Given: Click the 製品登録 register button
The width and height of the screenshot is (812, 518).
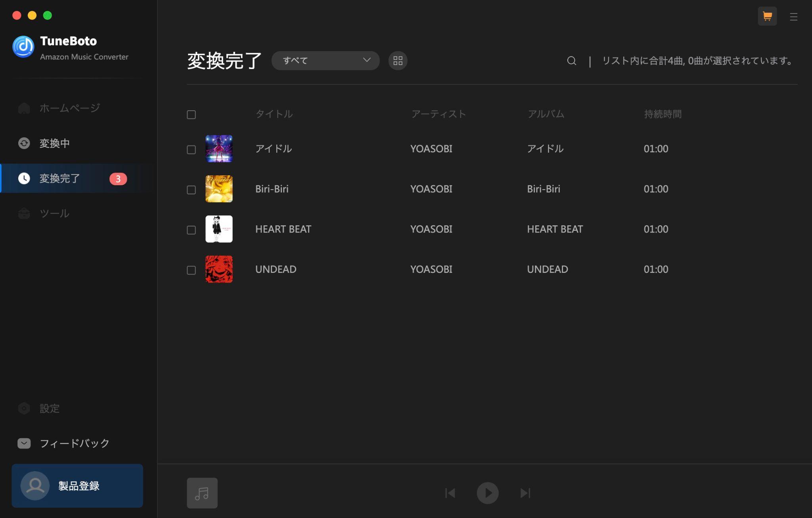Looking at the screenshot, I should [77, 485].
